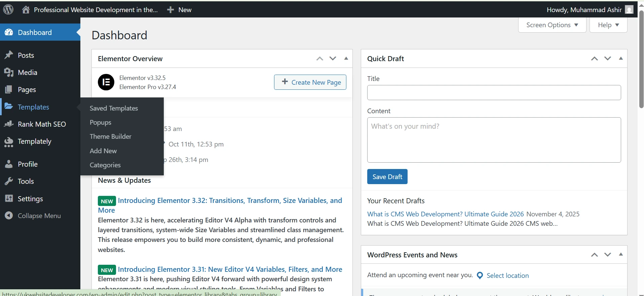
Task: Open Howdy Muhammad Ashir account menu
Action: pyautogui.click(x=590, y=10)
